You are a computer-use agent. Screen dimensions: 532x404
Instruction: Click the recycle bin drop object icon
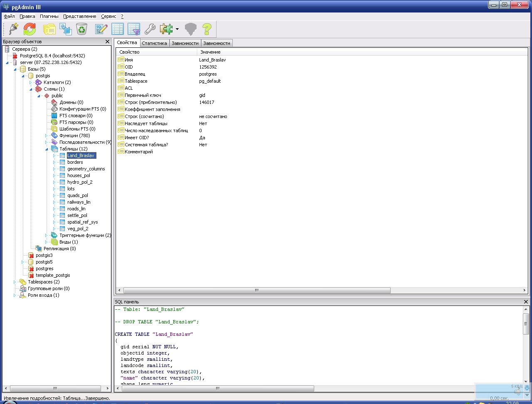tap(81, 29)
